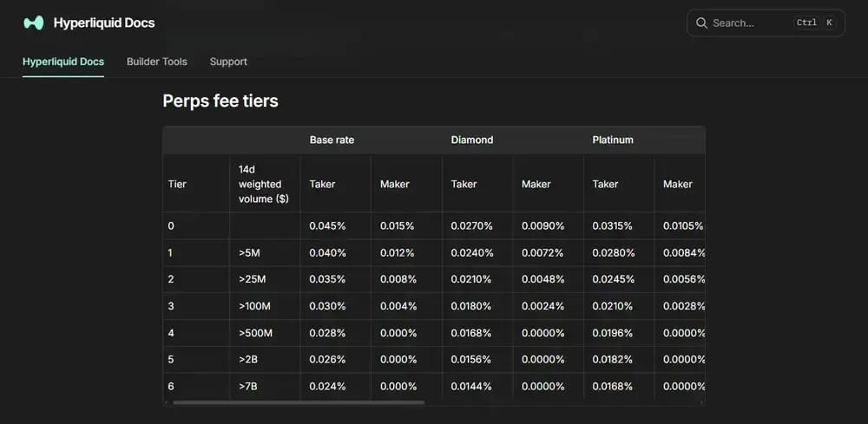Click the Platinum column header

point(613,140)
